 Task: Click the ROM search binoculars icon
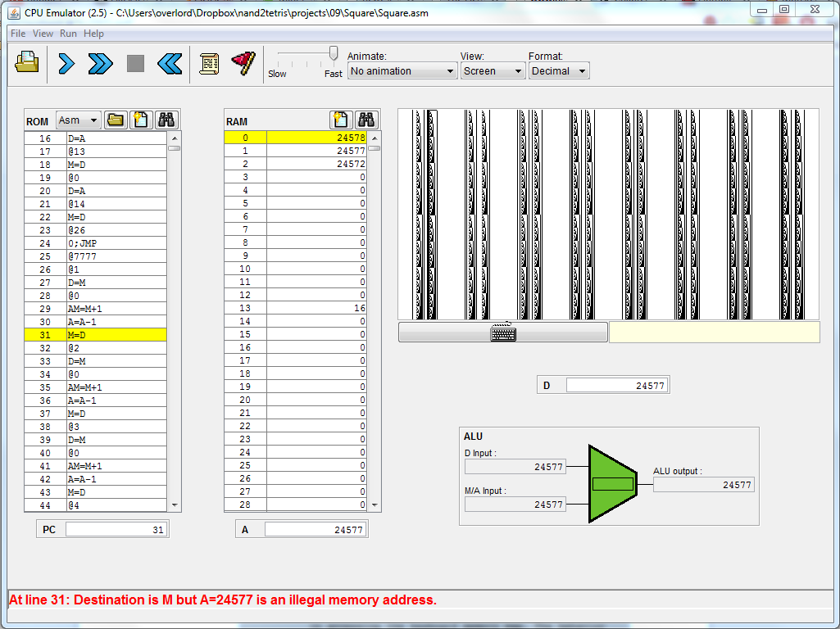tap(166, 120)
